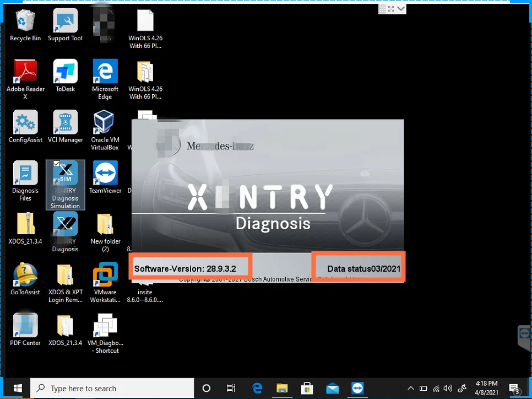This screenshot has width=532, height=399.
Task: Open the WinOLS 4.26 white file icon
Action: 145,29
